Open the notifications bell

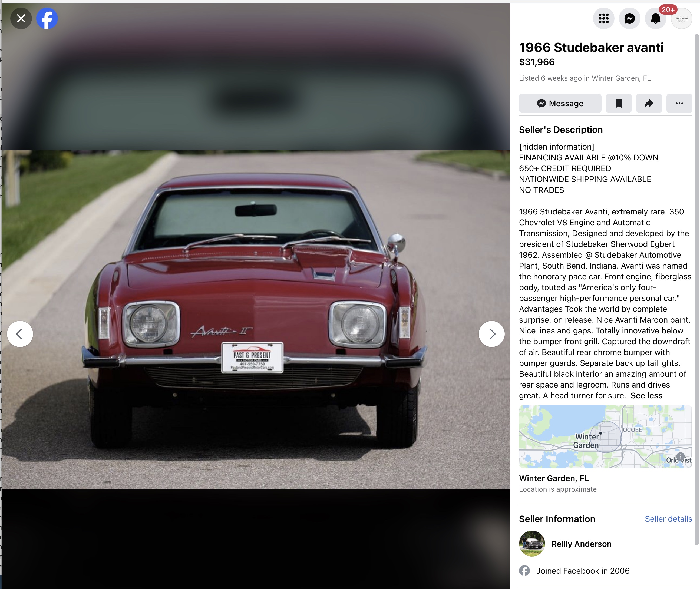(x=656, y=18)
